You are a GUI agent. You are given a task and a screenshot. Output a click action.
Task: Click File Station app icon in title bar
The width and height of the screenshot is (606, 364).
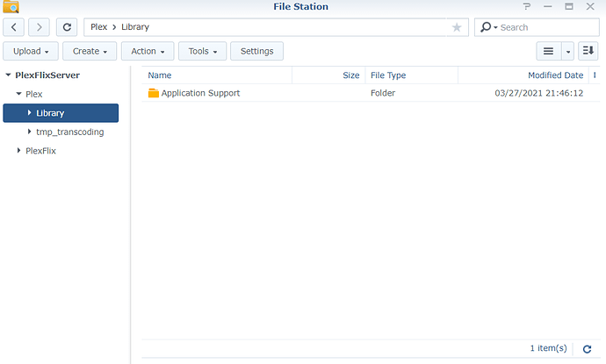click(x=11, y=6)
